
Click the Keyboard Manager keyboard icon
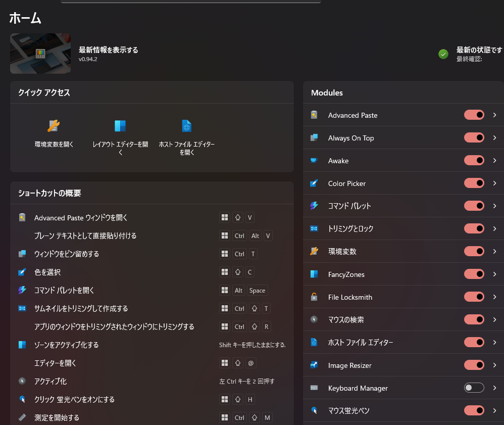click(x=314, y=388)
